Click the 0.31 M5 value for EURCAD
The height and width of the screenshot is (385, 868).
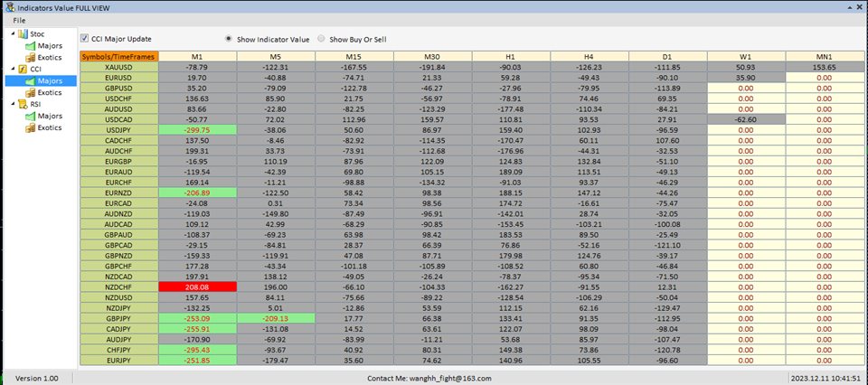point(277,203)
